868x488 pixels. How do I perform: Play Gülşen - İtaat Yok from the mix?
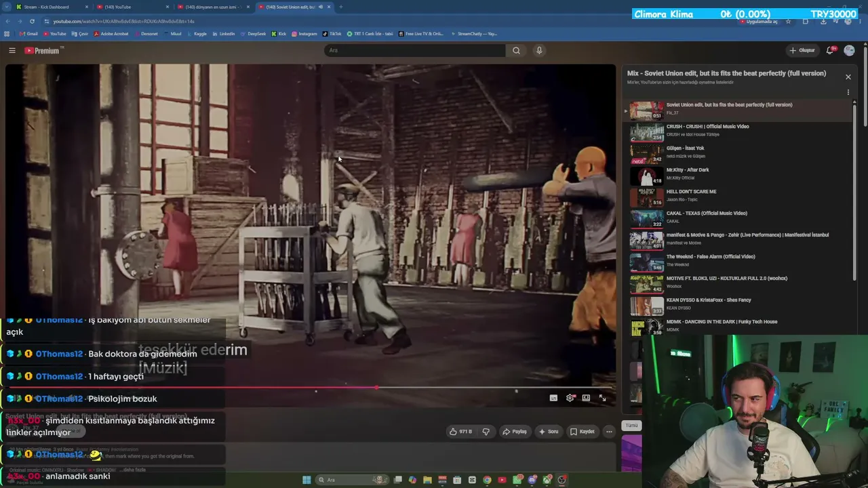(x=738, y=152)
